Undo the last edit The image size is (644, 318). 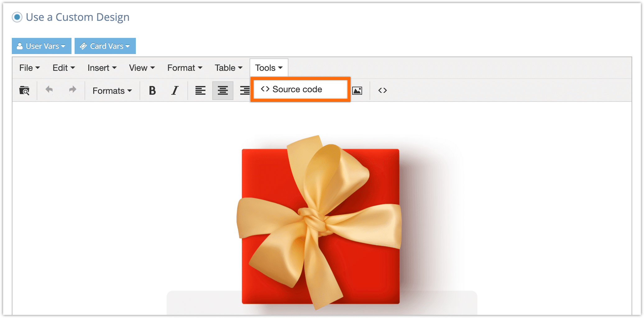(x=49, y=90)
